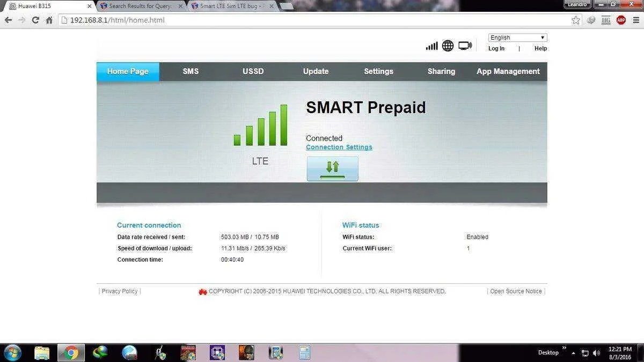Click the small signal strength icon in header
Image resolution: width=644 pixels, height=362 pixels.
(x=431, y=46)
